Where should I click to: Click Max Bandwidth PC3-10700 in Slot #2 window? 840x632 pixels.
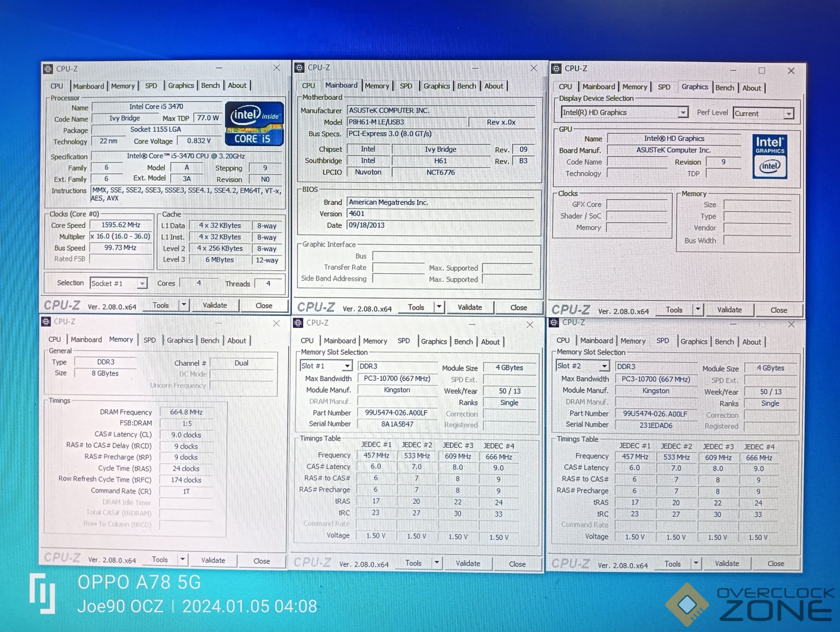tap(656, 379)
